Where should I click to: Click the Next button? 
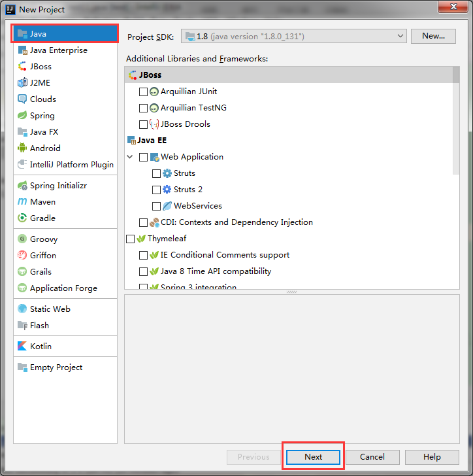[313, 457]
